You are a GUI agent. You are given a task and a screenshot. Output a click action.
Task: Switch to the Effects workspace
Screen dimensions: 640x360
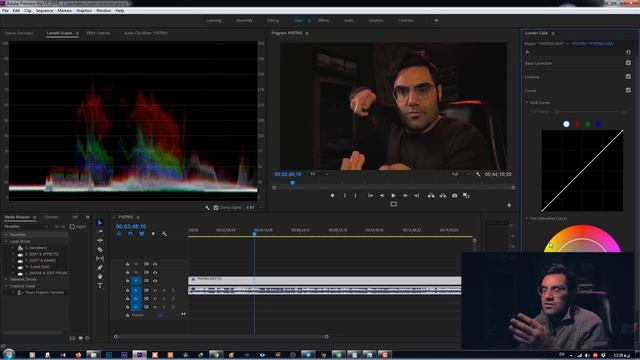click(x=324, y=20)
